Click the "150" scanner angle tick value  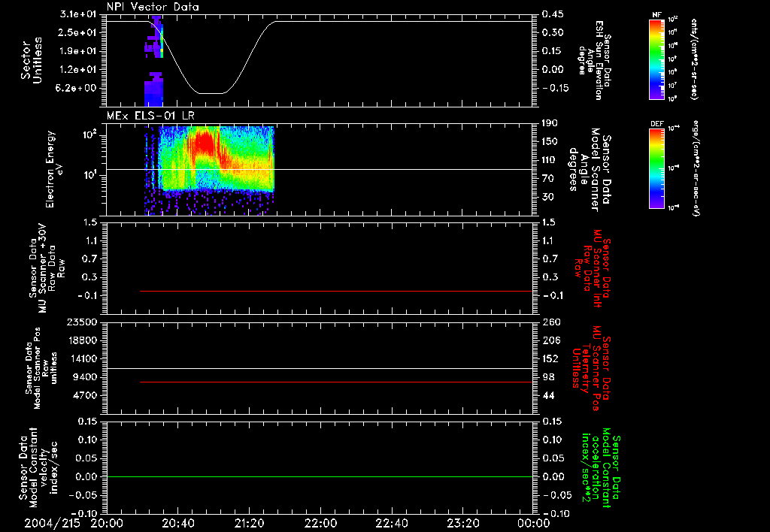point(550,142)
